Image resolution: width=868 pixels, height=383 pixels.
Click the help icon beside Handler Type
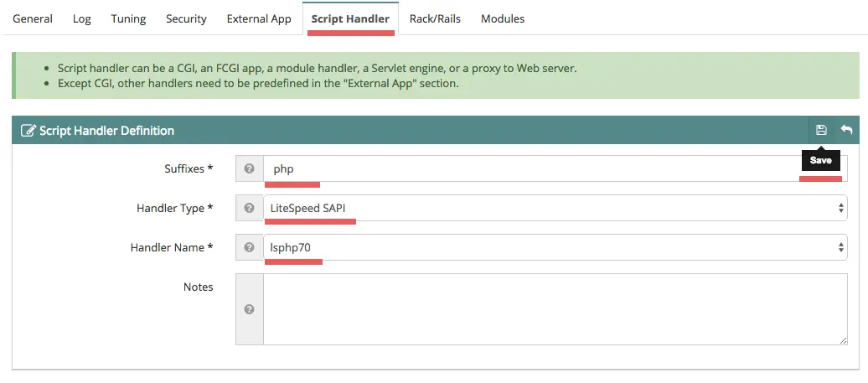coord(249,208)
